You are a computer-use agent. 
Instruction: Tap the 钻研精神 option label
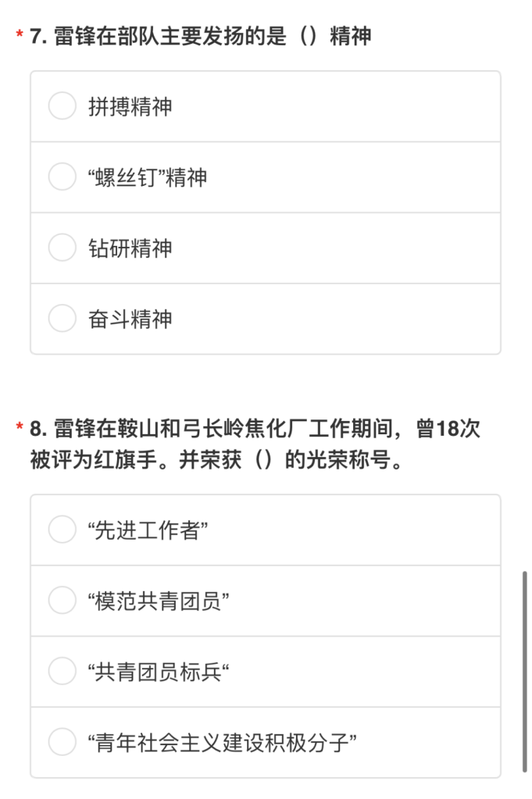(x=130, y=249)
